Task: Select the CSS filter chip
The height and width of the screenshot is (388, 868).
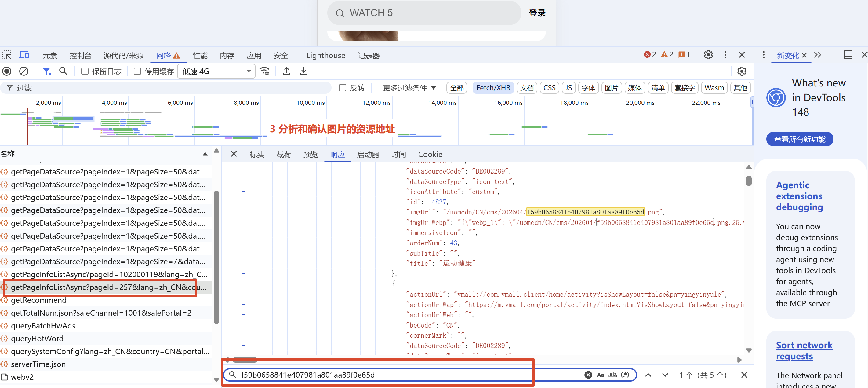Action: pos(549,88)
